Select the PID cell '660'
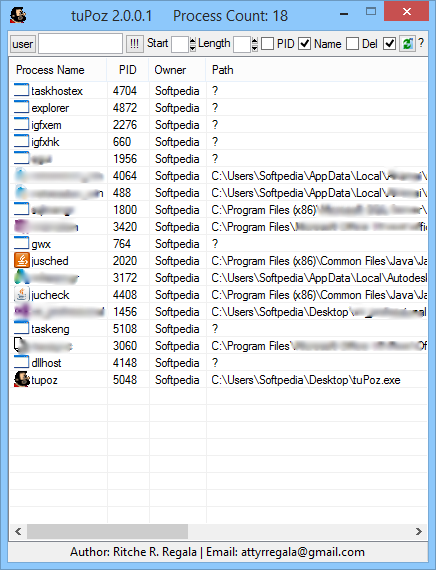Viewport: 436px width, 570px height. point(122,141)
